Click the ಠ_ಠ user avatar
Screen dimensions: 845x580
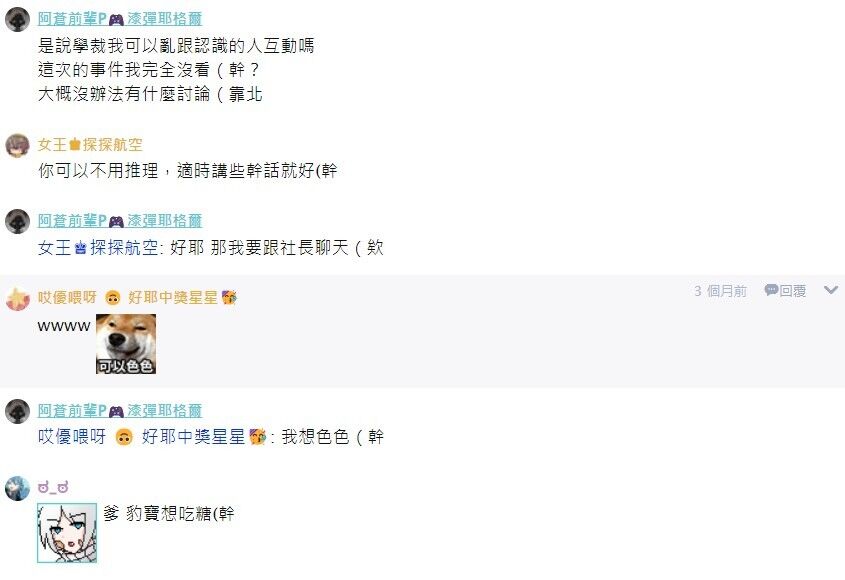[x=17, y=488]
